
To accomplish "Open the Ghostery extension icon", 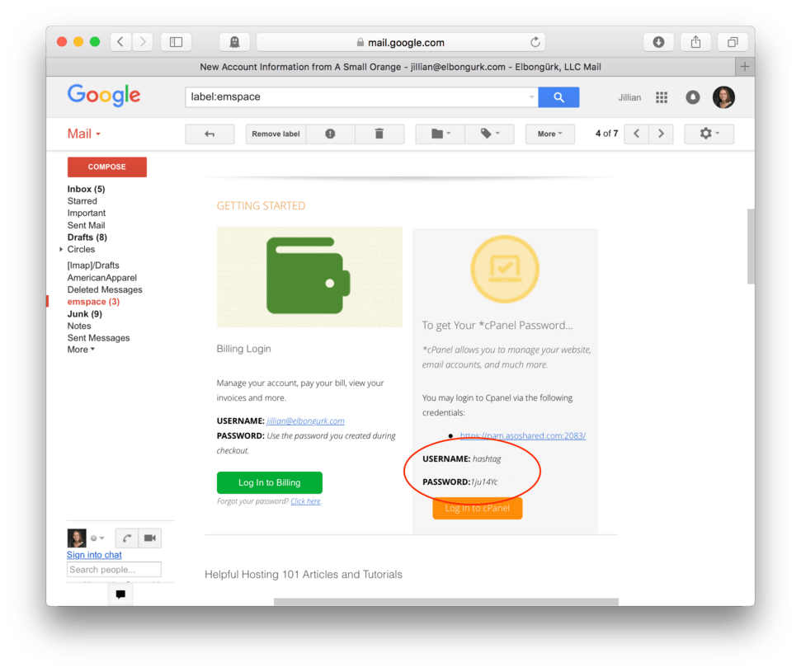I will [234, 42].
